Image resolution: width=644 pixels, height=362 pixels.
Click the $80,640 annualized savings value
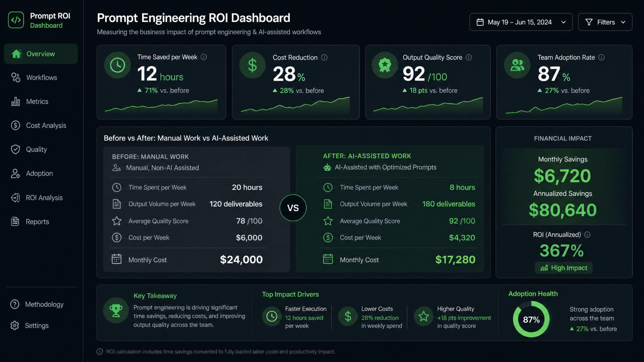[563, 210]
